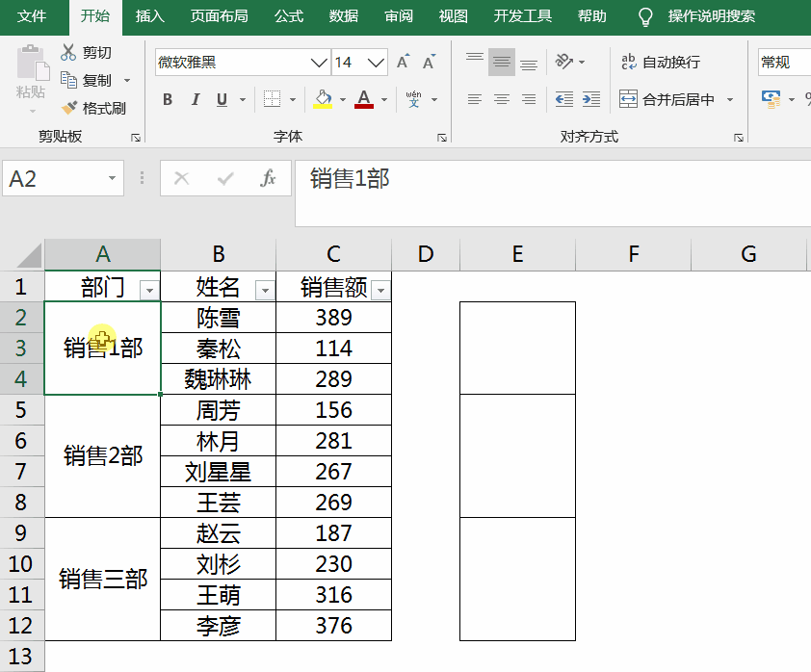Decrease indent level
This screenshot has width=811, height=672.
(x=563, y=99)
